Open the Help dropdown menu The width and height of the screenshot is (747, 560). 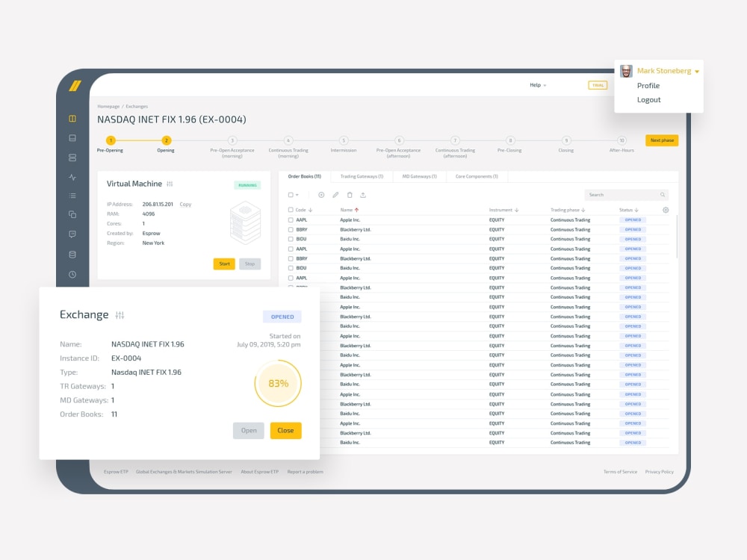pyautogui.click(x=538, y=85)
